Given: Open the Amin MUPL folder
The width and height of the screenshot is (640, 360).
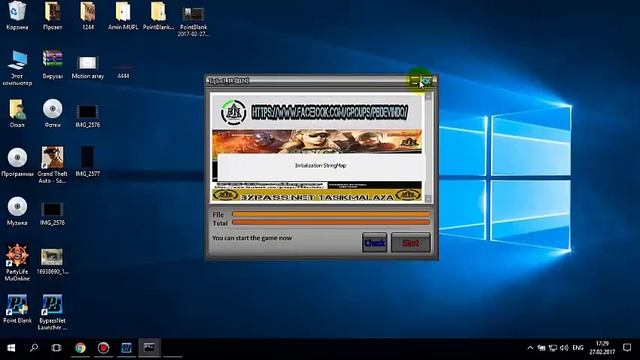Looking at the screenshot, I should click(123, 16).
